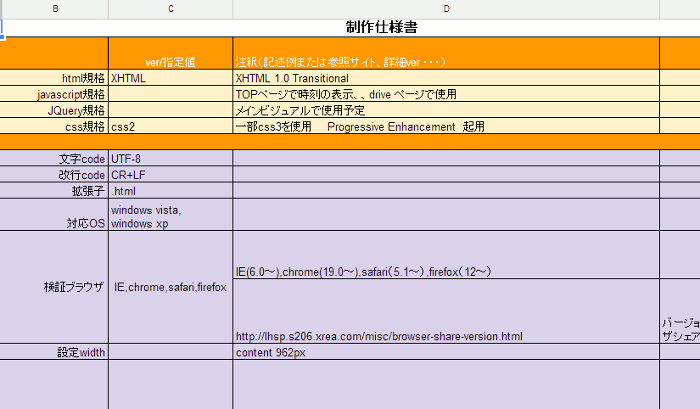Select column B header
The height and width of the screenshot is (409, 700).
[55, 9]
